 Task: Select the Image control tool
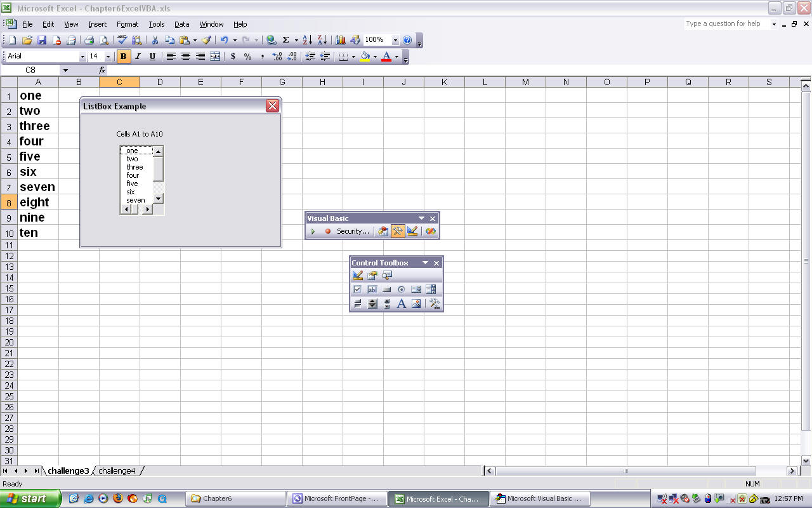416,304
